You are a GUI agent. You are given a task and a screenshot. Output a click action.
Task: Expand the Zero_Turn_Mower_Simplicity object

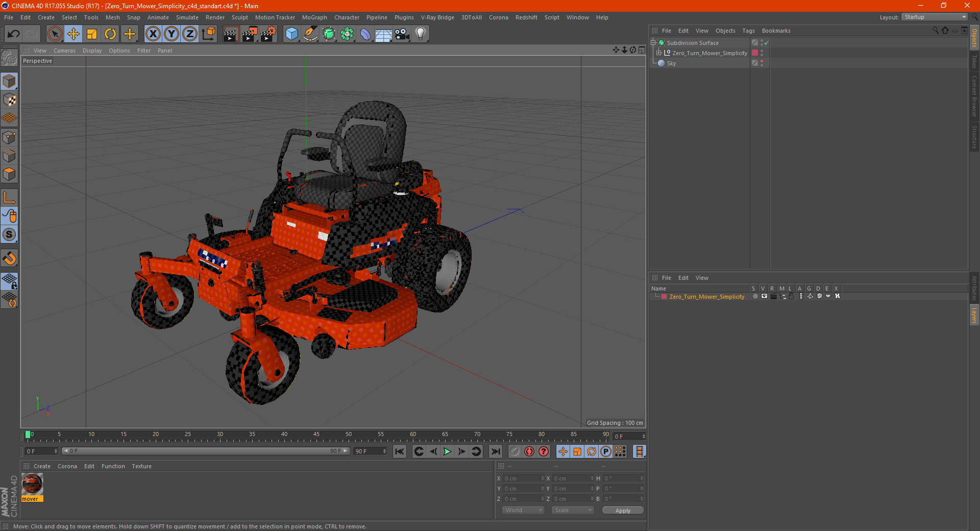[x=658, y=53]
